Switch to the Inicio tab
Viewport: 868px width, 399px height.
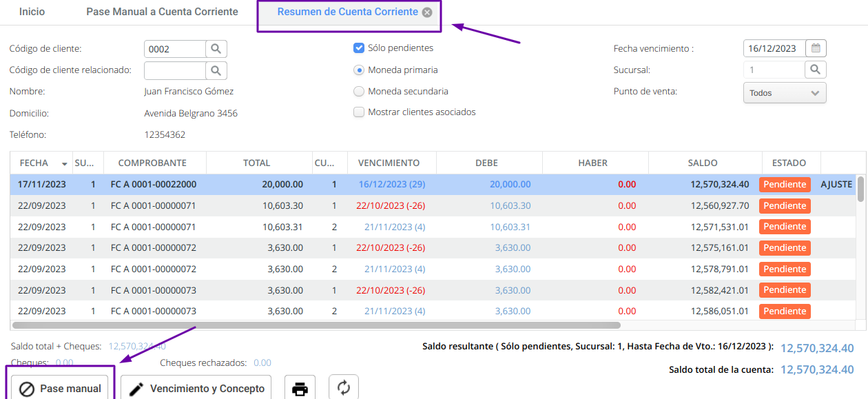coord(32,12)
